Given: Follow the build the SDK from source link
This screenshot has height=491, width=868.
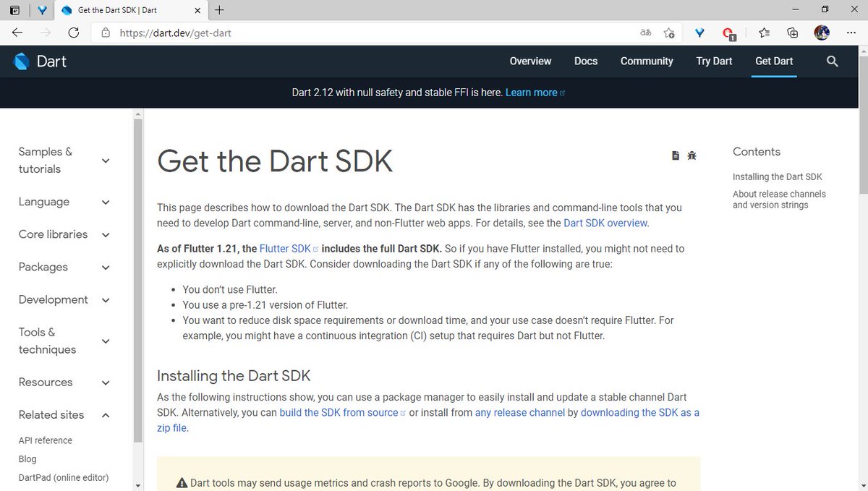Looking at the screenshot, I should (x=343, y=412).
